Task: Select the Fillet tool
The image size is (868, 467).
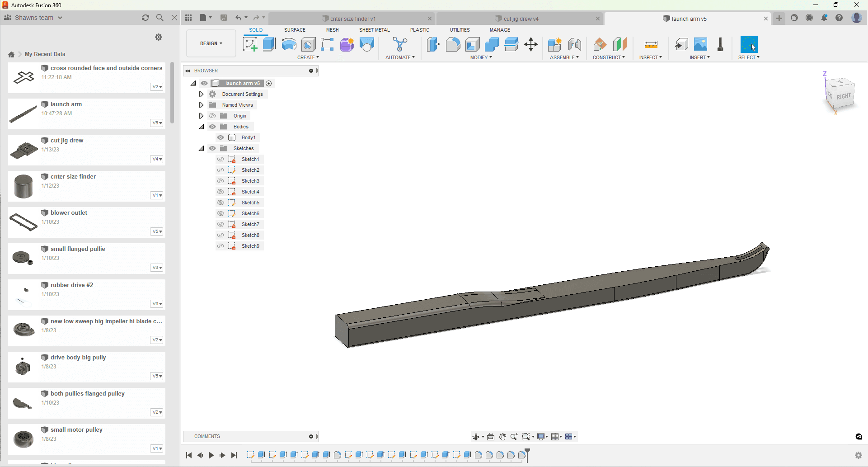Action: tap(453, 44)
